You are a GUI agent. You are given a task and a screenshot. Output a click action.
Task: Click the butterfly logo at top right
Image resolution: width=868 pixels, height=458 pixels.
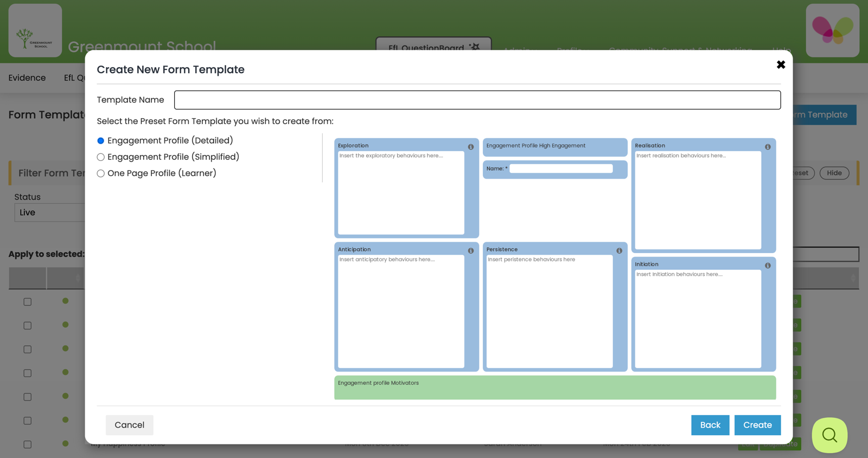pyautogui.click(x=832, y=30)
